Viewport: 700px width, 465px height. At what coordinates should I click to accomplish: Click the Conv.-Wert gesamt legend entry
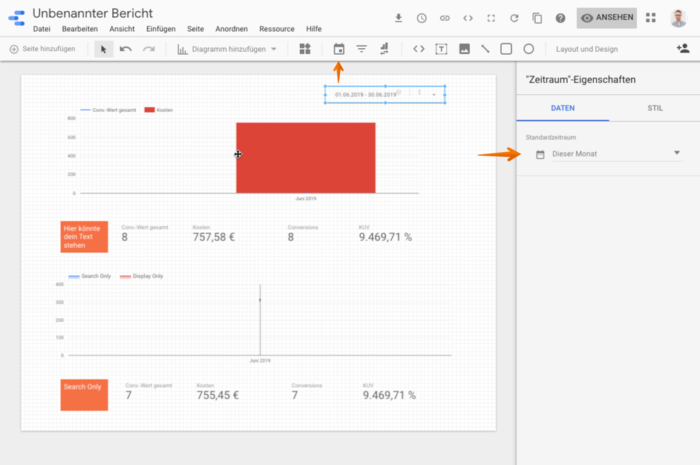click(x=108, y=110)
